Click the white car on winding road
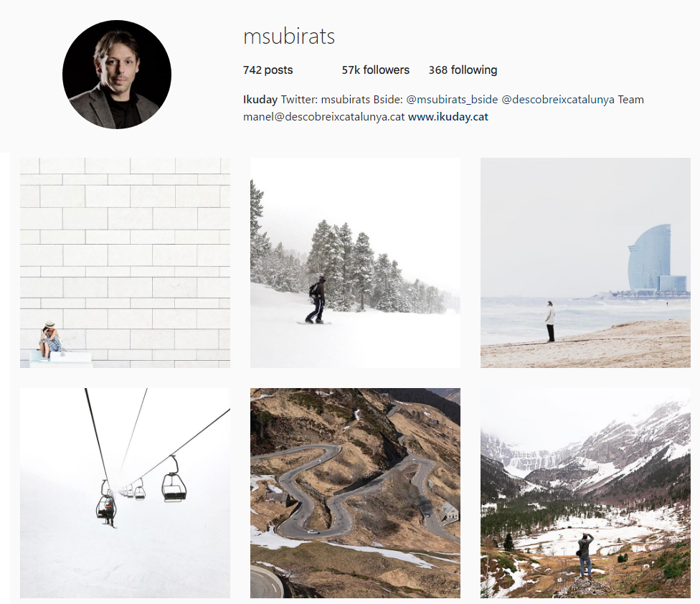The image size is (700, 604). (x=313, y=532)
